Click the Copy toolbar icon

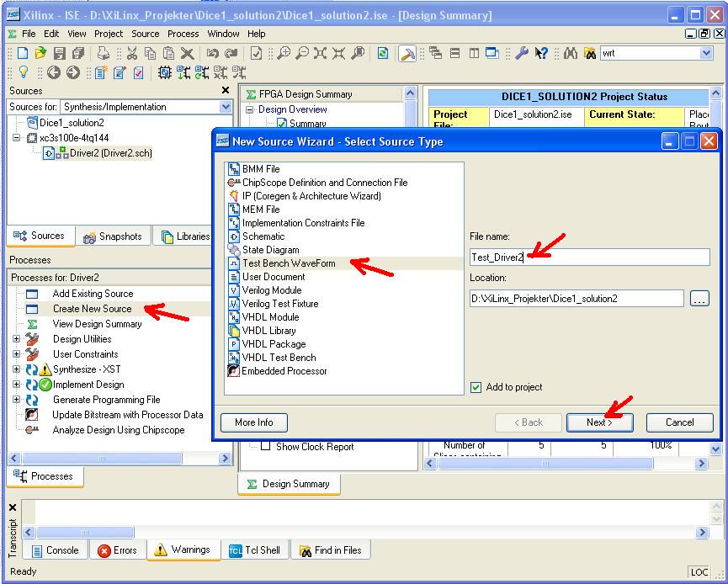[x=151, y=53]
